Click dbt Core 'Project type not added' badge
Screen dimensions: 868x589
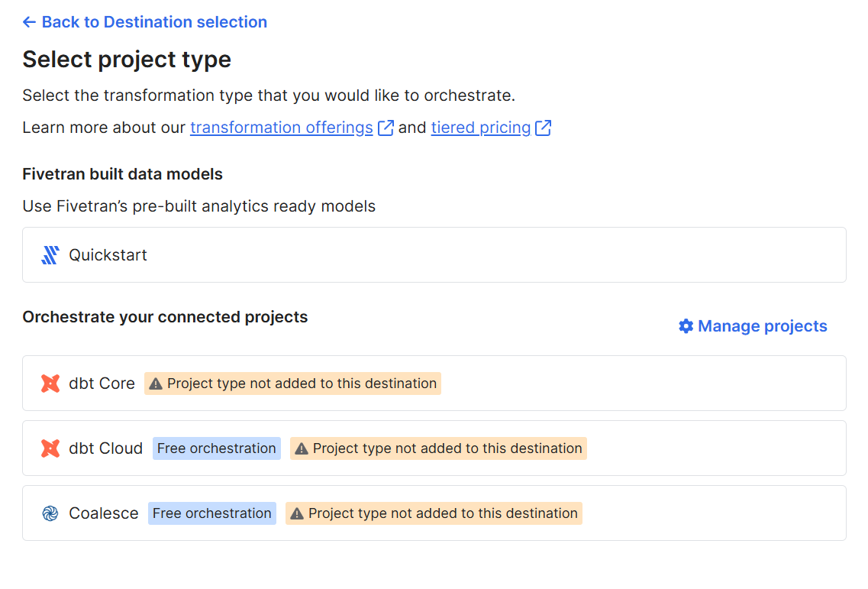point(292,383)
